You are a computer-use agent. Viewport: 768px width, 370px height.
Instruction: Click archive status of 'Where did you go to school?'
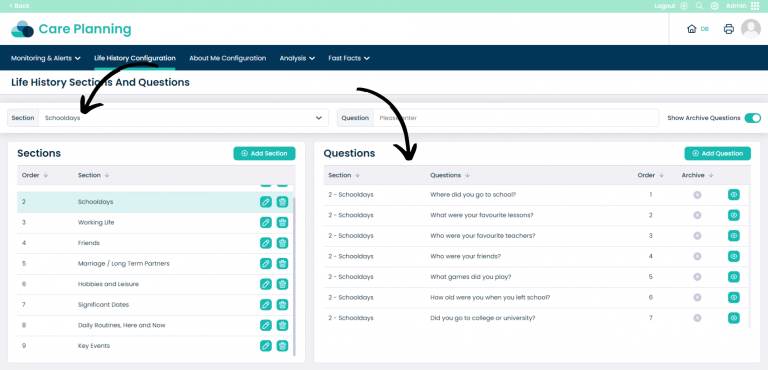[x=697, y=195]
